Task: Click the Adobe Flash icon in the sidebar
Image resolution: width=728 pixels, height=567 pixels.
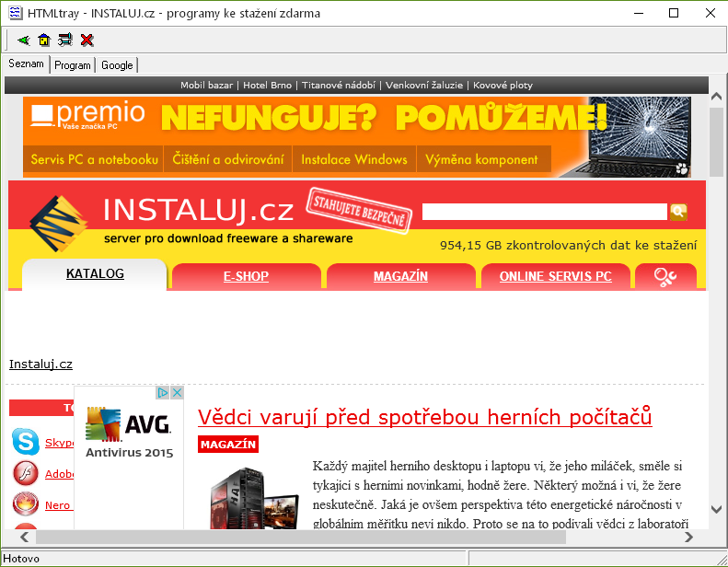Action: pyautogui.click(x=26, y=474)
